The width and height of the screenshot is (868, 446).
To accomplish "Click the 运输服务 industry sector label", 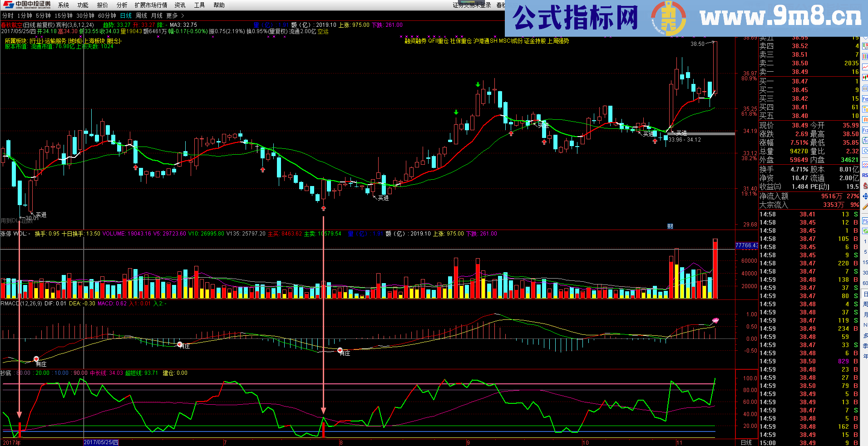I will point(55,41).
